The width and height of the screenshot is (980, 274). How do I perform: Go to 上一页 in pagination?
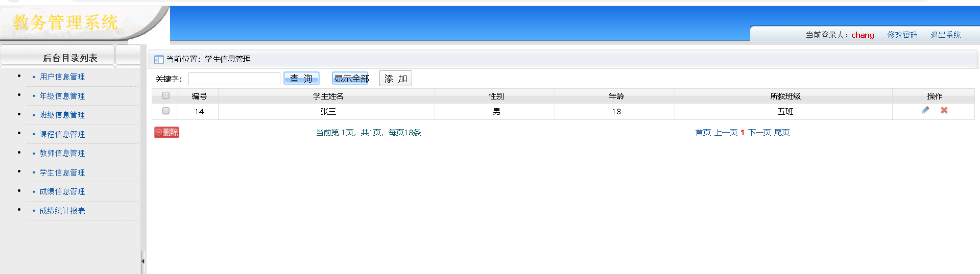(x=726, y=132)
